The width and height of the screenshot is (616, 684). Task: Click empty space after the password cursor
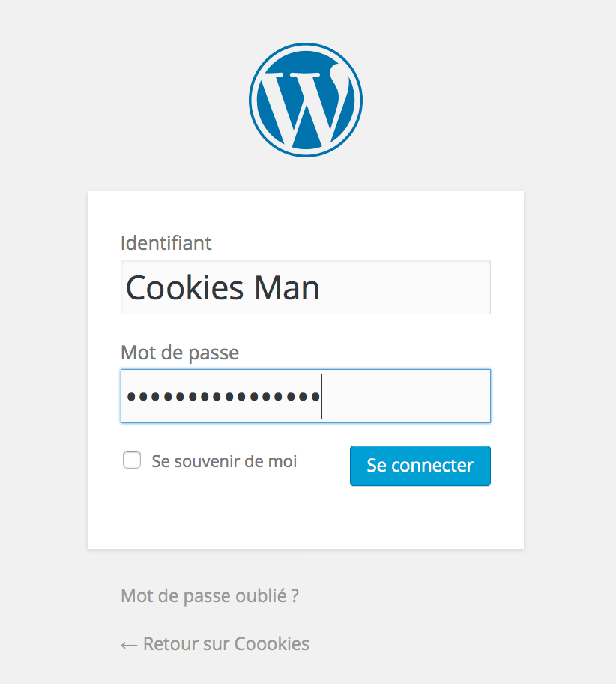[x=405, y=396]
